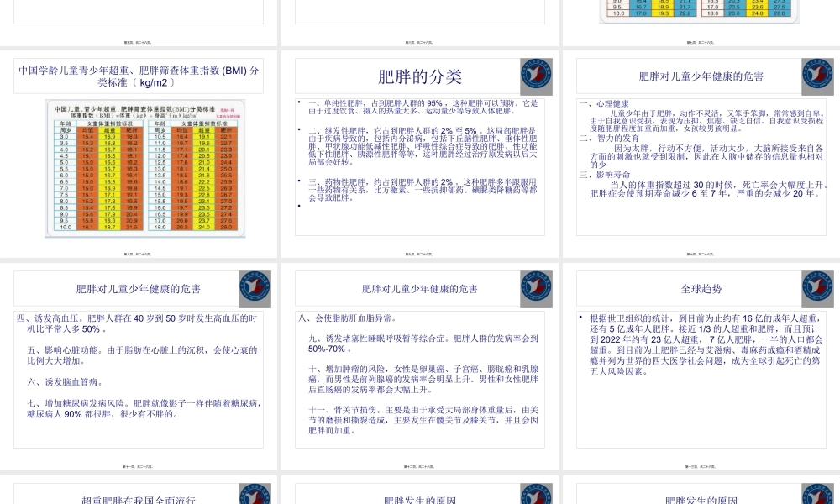The width and height of the screenshot is (840, 504).
Task: Click the 中国学龄儿童青少年超重 title text
Action: [137, 76]
